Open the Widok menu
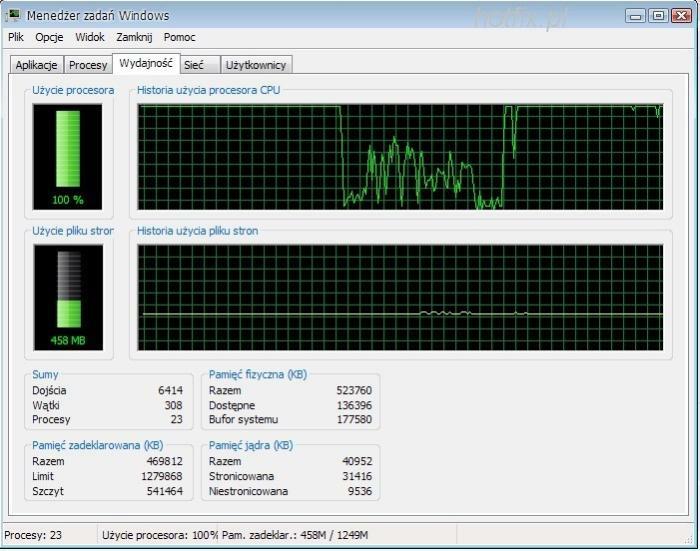The image size is (700, 551). tap(89, 37)
